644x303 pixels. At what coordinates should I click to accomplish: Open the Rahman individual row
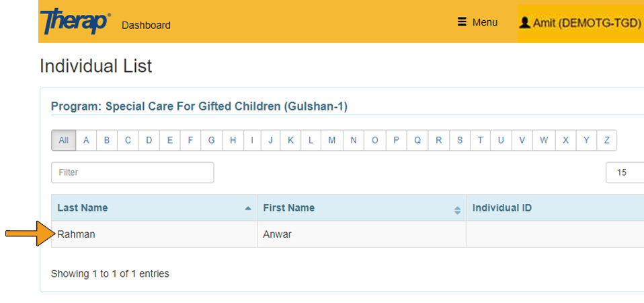tap(77, 234)
